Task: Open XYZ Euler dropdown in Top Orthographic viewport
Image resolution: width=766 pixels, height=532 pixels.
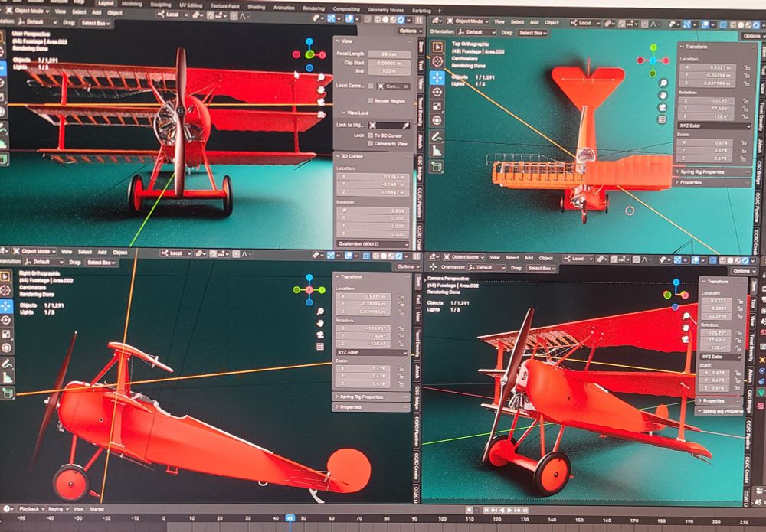Action: [x=714, y=126]
